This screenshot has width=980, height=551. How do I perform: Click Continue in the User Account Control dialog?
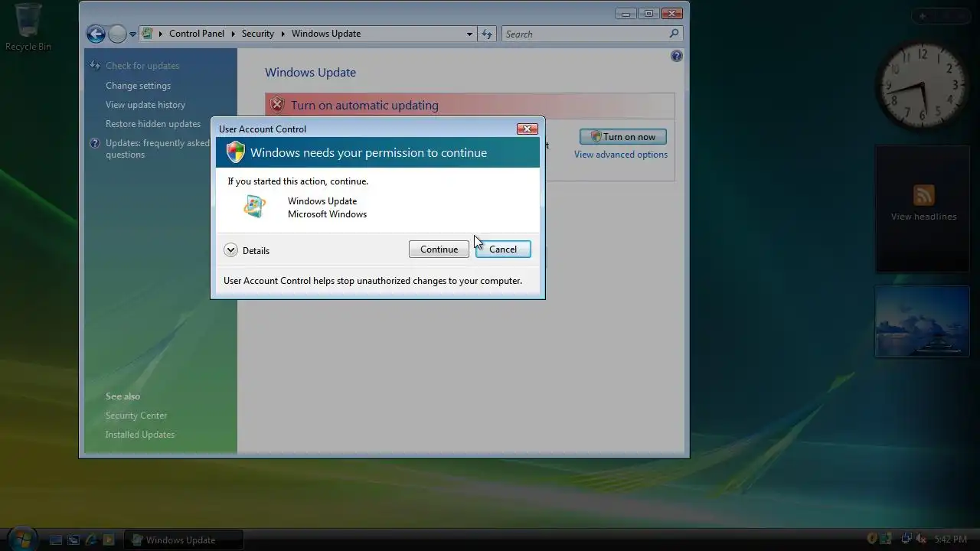(439, 249)
